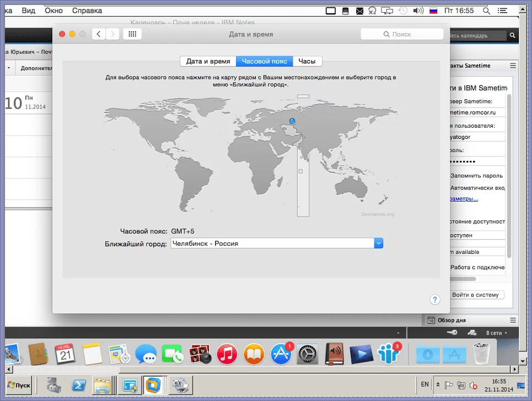
Task: Click the Пуск start button
Action: click(19, 384)
